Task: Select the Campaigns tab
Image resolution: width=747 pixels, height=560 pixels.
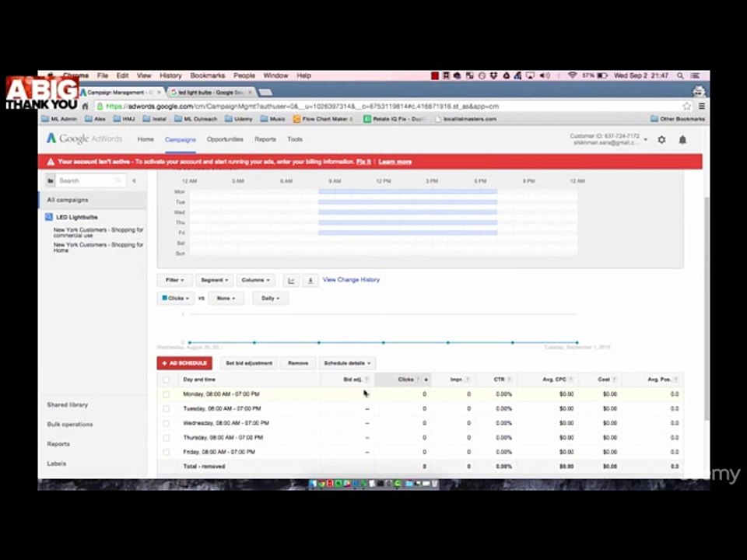Action: point(180,139)
